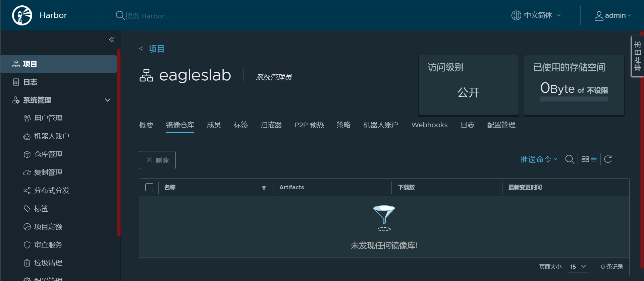644x281 pixels.
Task: Click the 机器人账户 robot icon
Action: [x=27, y=136]
